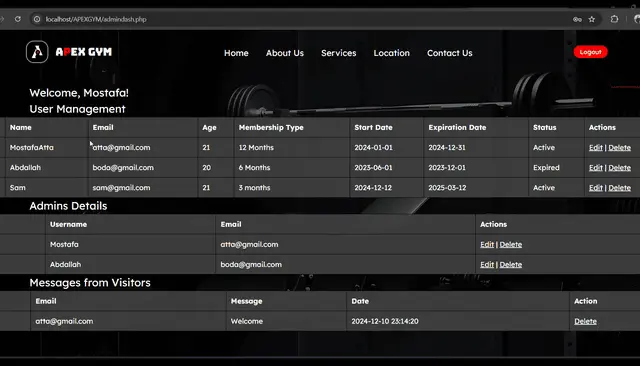Edit the Mostafa admin entry
This screenshot has height=366, width=640.
487,244
